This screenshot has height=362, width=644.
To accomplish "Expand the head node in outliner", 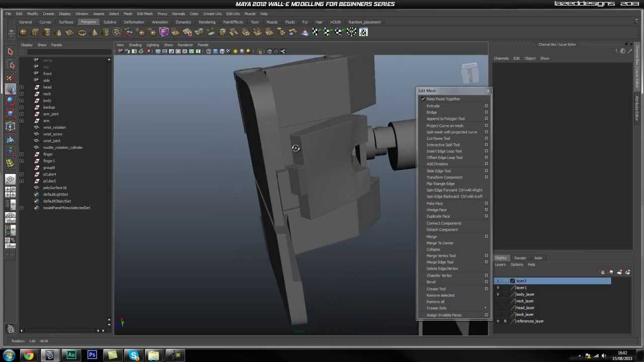I will tap(22, 87).
